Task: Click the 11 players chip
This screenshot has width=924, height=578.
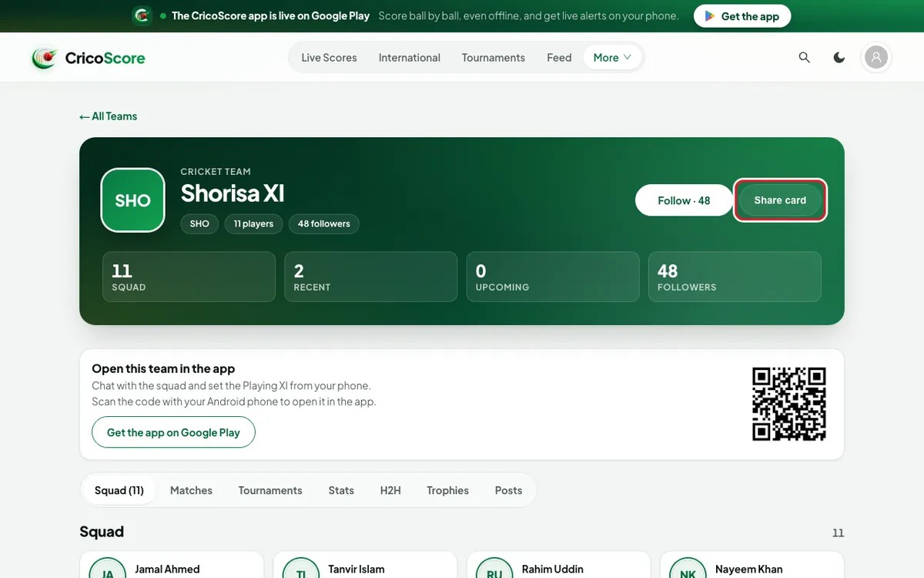Action: [x=253, y=223]
